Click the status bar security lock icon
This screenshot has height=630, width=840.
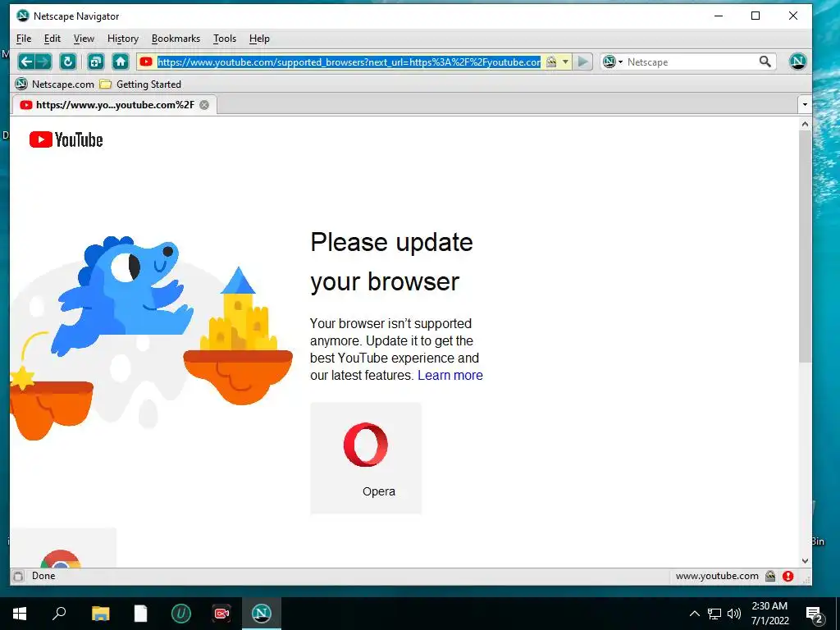pos(770,576)
